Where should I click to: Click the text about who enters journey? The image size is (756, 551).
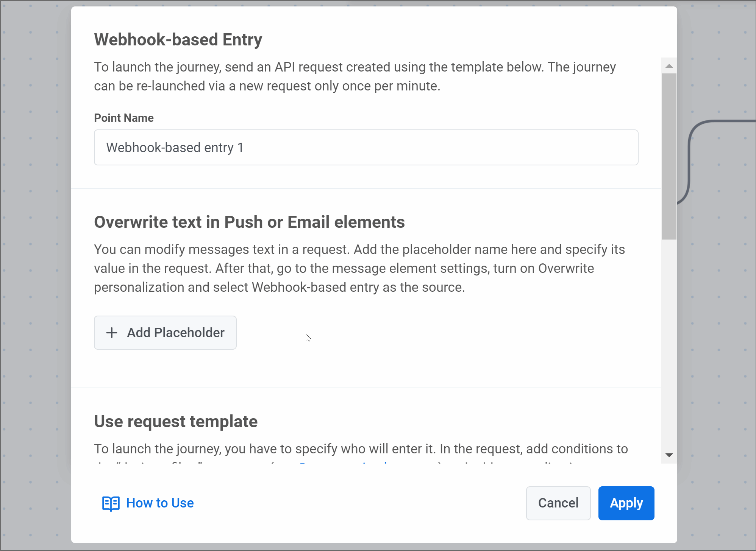click(x=361, y=449)
